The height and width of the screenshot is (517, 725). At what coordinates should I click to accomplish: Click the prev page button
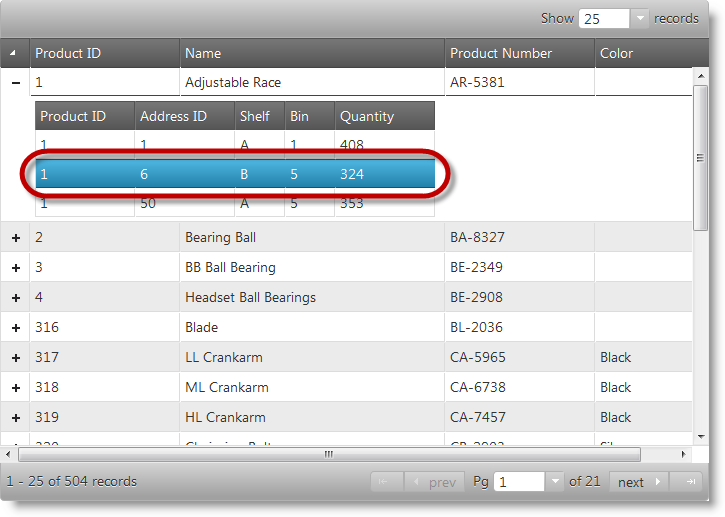click(434, 482)
